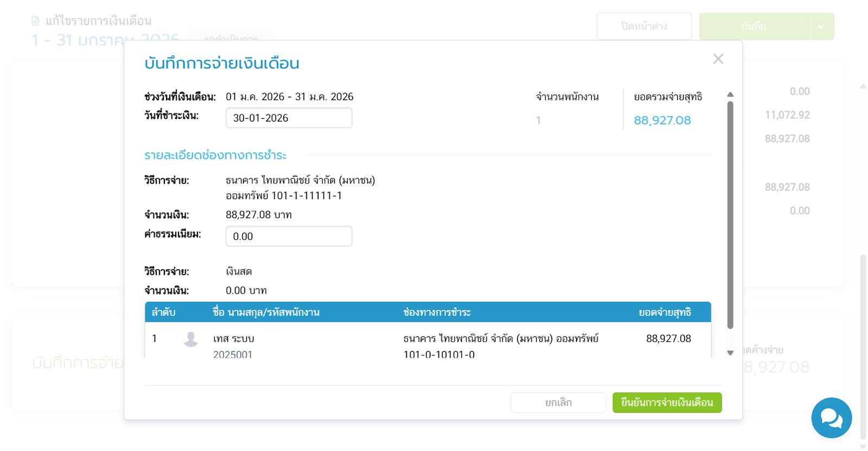The image size is (868, 451).
Task: Click the green บันทึก save button
Action: (x=753, y=27)
